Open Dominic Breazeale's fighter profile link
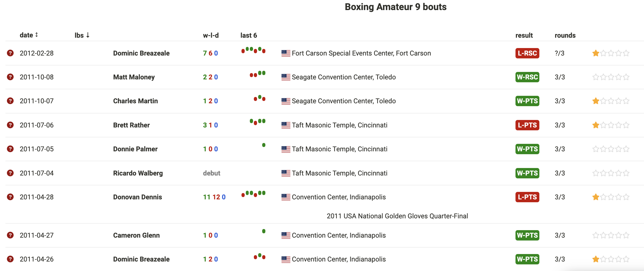Viewport: 644px width, 271px height. pos(141,53)
